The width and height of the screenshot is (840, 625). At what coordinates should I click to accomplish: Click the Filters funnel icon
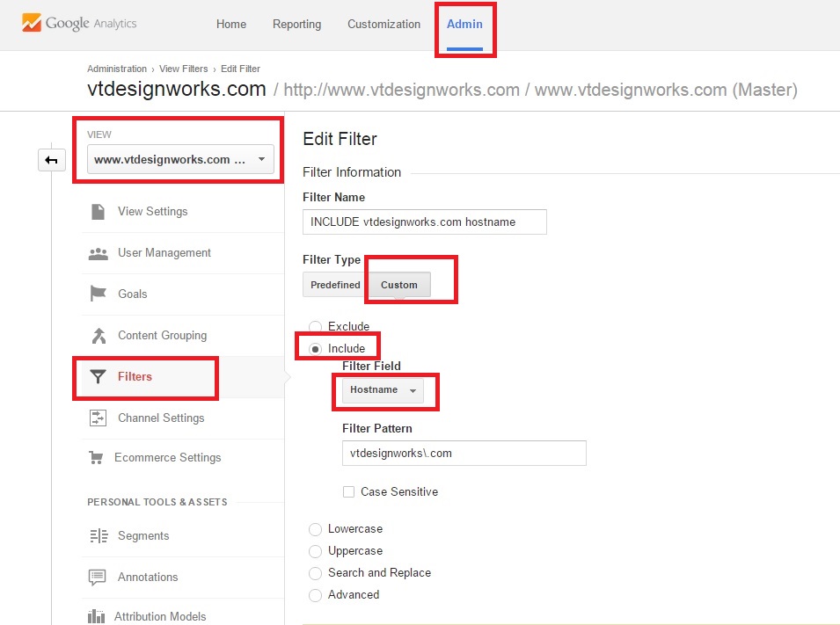98,377
